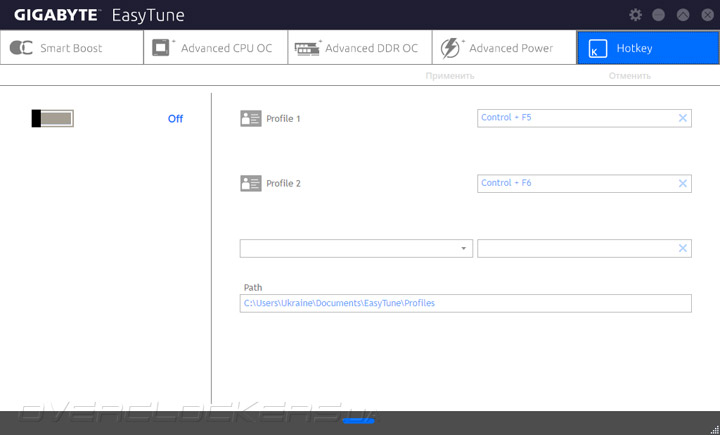Clear the third hotkey field with X
The height and width of the screenshot is (435, 720).
[x=682, y=248]
